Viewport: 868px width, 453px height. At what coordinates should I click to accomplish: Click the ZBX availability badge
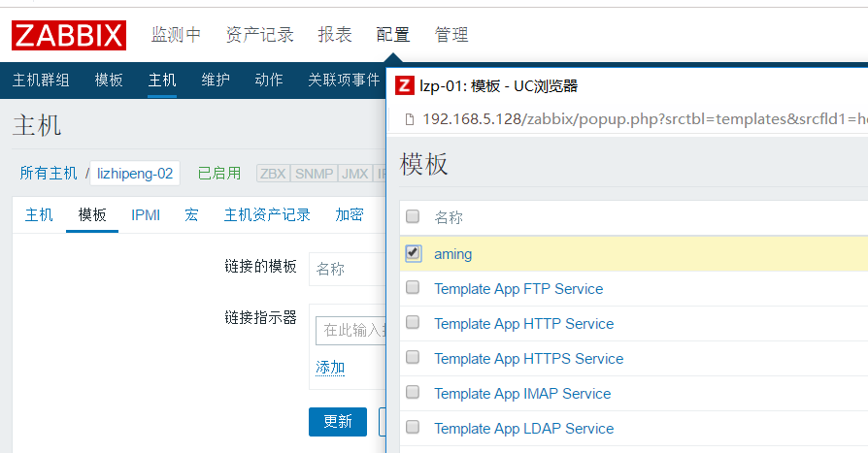click(273, 174)
